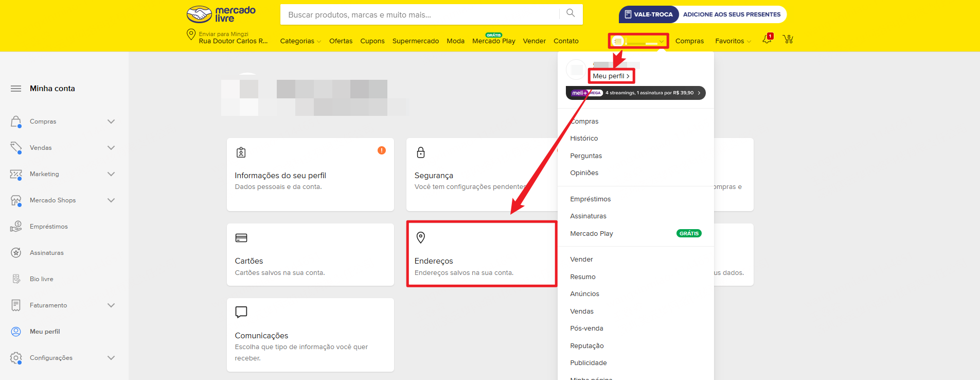Open the shopping cart

[x=788, y=40]
